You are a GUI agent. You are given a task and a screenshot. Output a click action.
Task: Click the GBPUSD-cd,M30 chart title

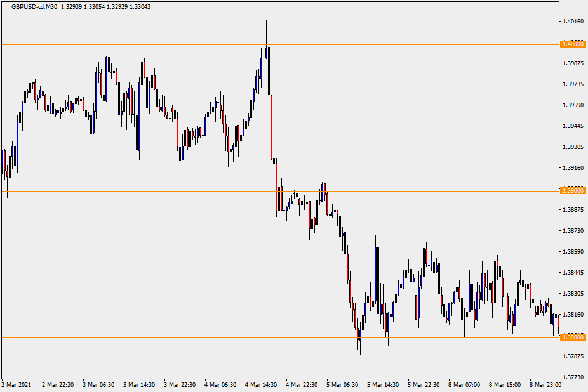[34, 6]
